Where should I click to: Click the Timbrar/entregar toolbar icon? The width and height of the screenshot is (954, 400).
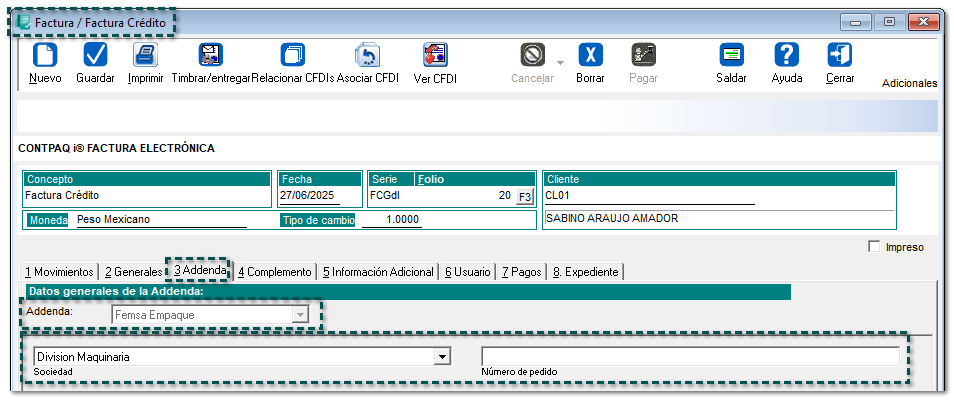pyautogui.click(x=211, y=55)
